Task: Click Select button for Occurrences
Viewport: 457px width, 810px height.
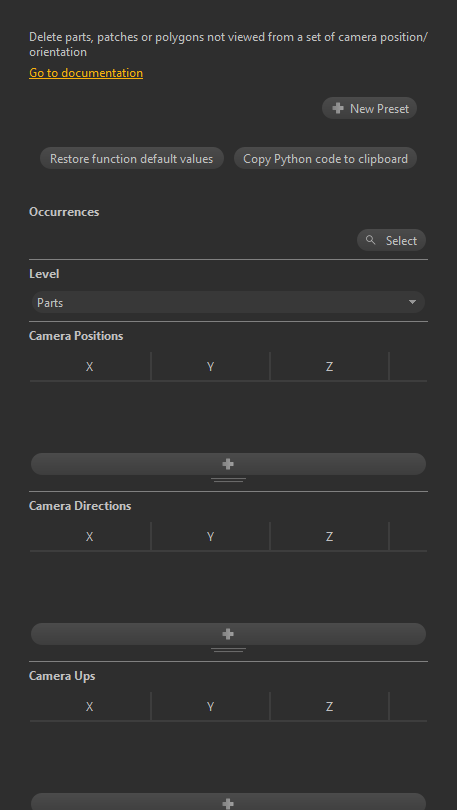Action: click(x=391, y=240)
